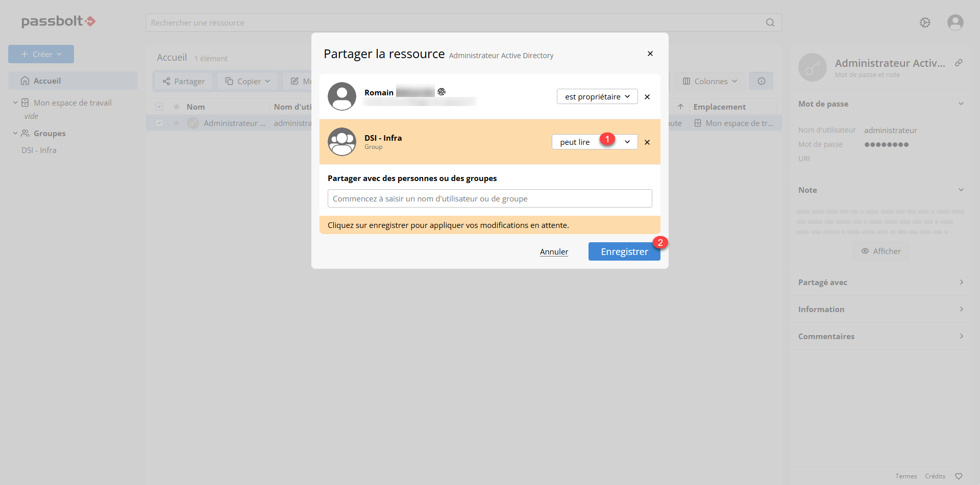Close the share resource dialog
The image size is (980, 485).
(x=650, y=54)
